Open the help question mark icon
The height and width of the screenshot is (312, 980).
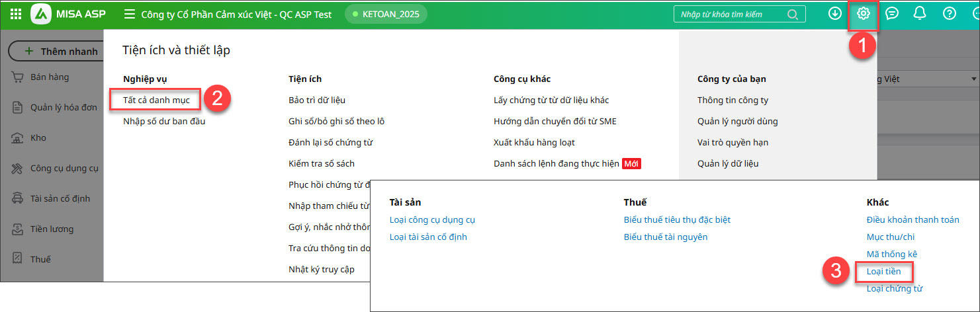949,14
